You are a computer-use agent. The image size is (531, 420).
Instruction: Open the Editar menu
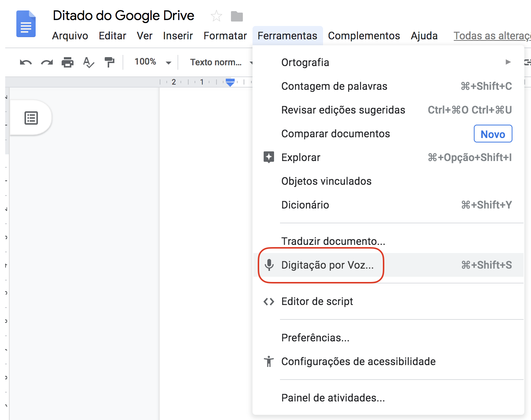(x=113, y=36)
